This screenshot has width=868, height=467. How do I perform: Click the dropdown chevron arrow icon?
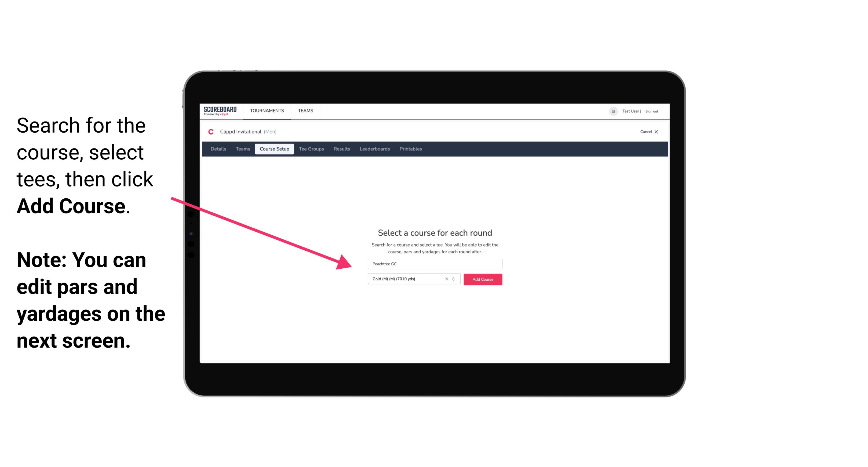tap(454, 279)
